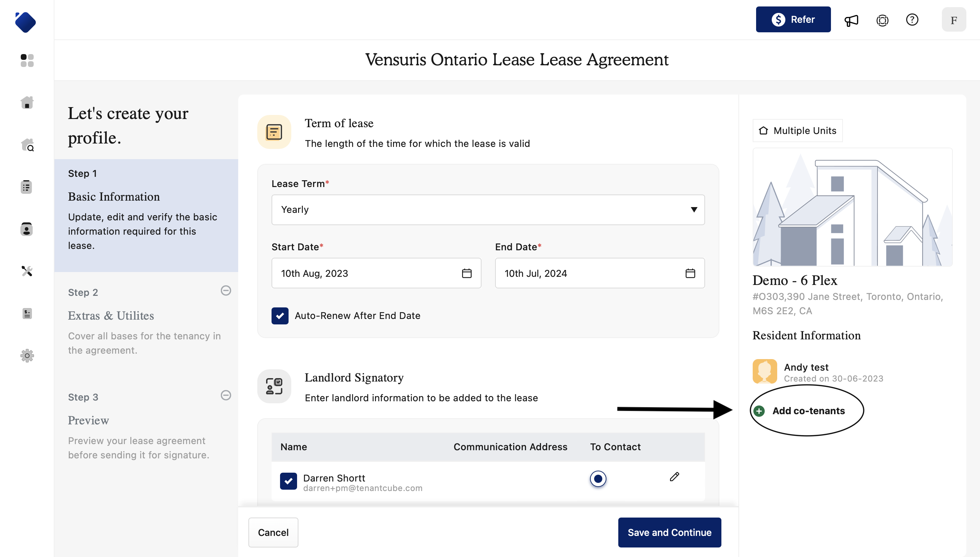Open the dashboard grid icon in sidebar

point(27,61)
